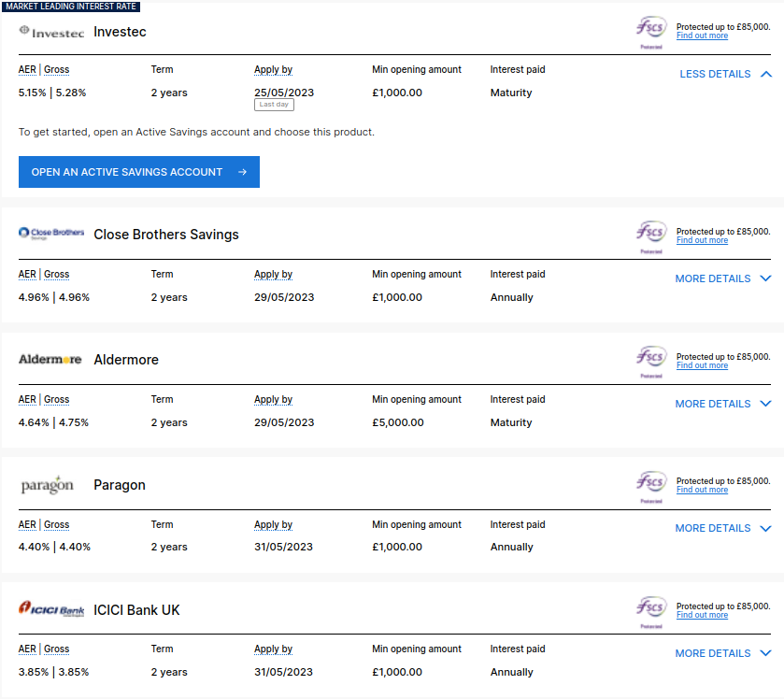Select the Aldermore provider name heading
The height and width of the screenshot is (699, 784).
(126, 360)
